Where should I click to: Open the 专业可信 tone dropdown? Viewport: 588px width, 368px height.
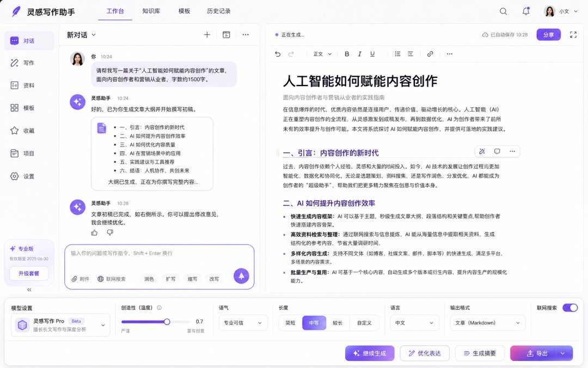click(243, 323)
